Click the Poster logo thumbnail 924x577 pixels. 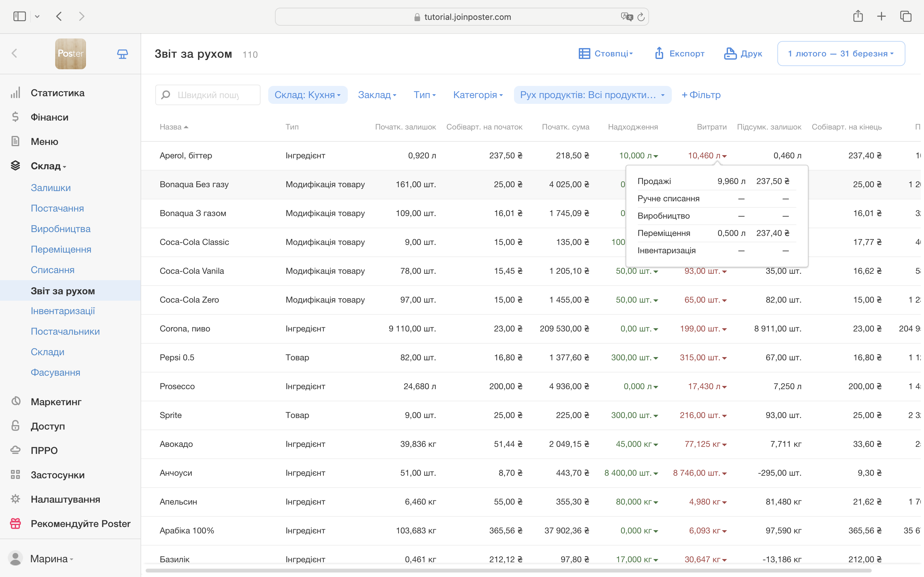(x=71, y=54)
